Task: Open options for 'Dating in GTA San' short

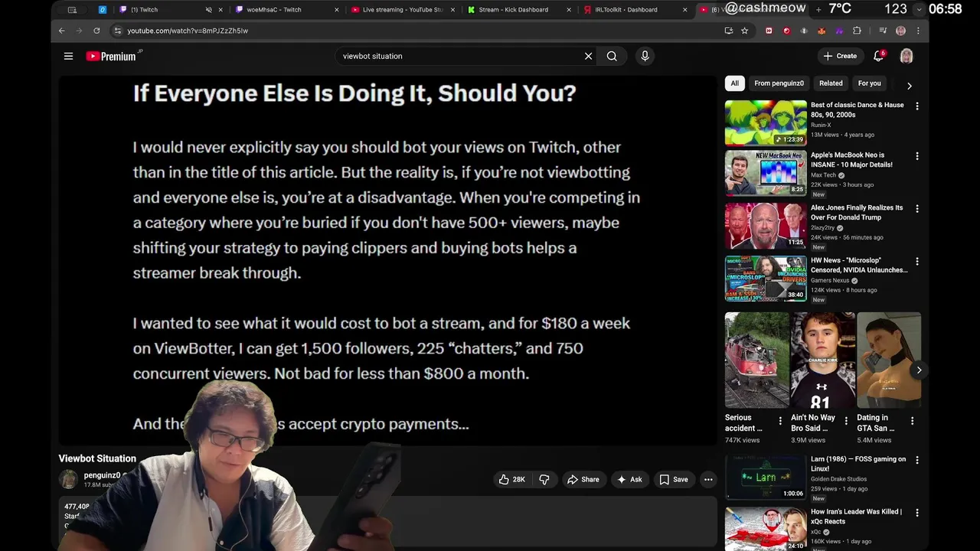Action: tap(912, 421)
